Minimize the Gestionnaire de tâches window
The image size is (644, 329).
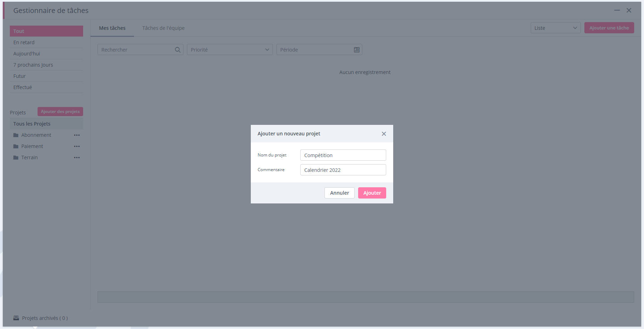[617, 10]
